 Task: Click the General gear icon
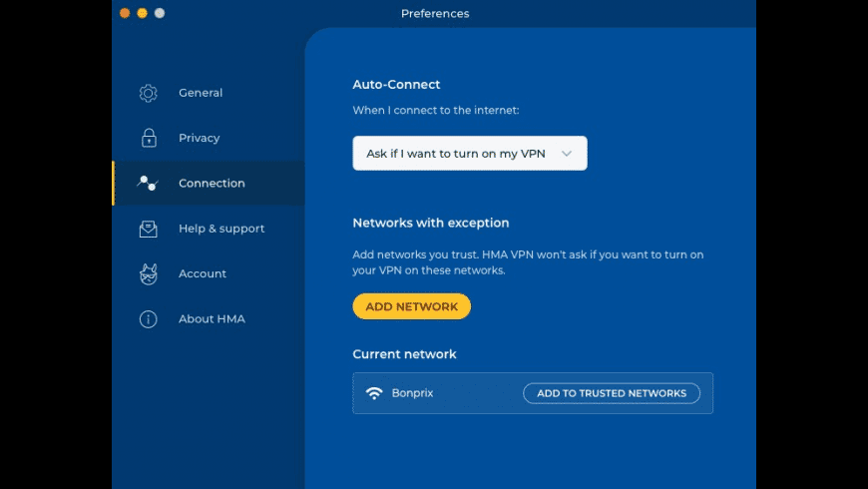click(x=149, y=93)
